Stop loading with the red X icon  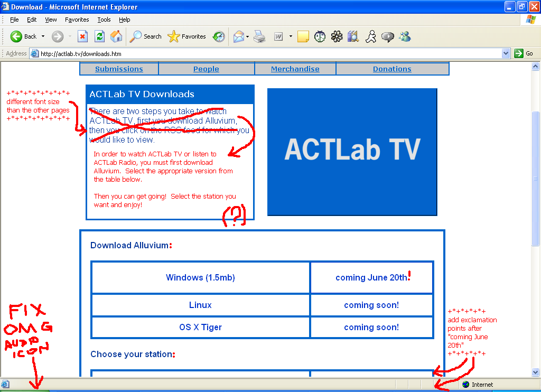click(x=82, y=36)
